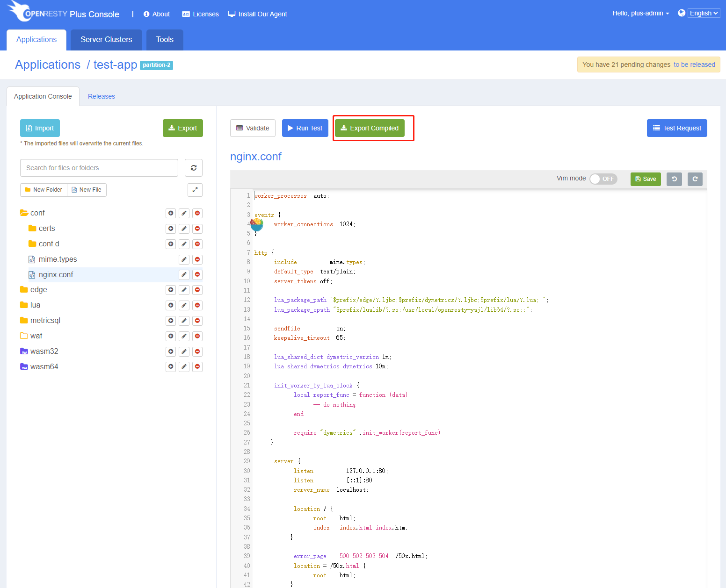Viewport: 726px width, 588px height.
Task: Open the English language dropdown
Action: pyautogui.click(x=704, y=13)
